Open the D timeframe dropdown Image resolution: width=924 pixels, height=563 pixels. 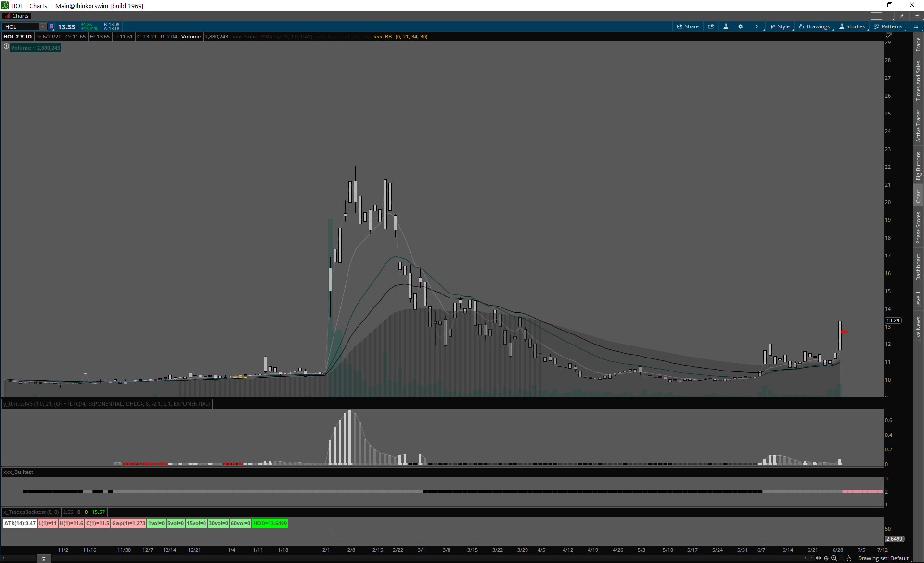(x=757, y=26)
